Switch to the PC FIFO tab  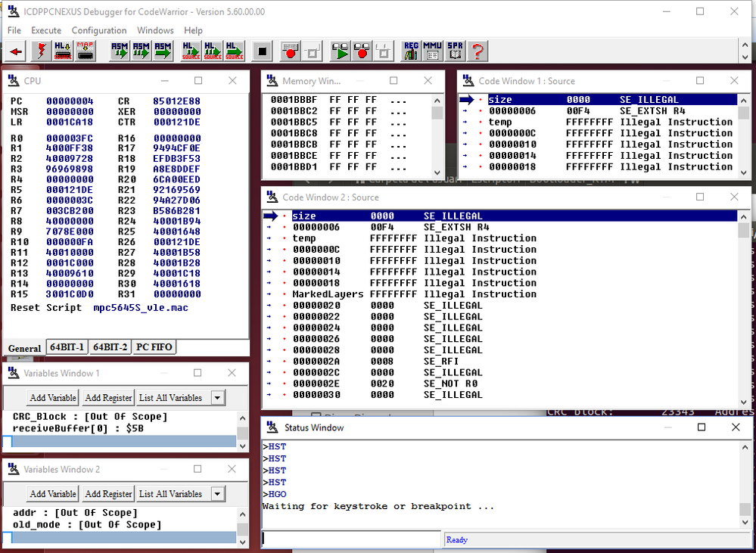point(154,347)
